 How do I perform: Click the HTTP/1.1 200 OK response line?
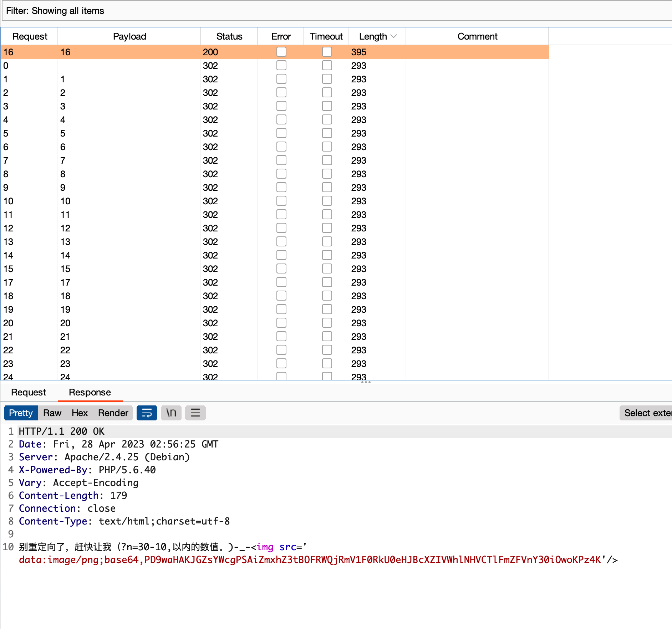pos(62,431)
